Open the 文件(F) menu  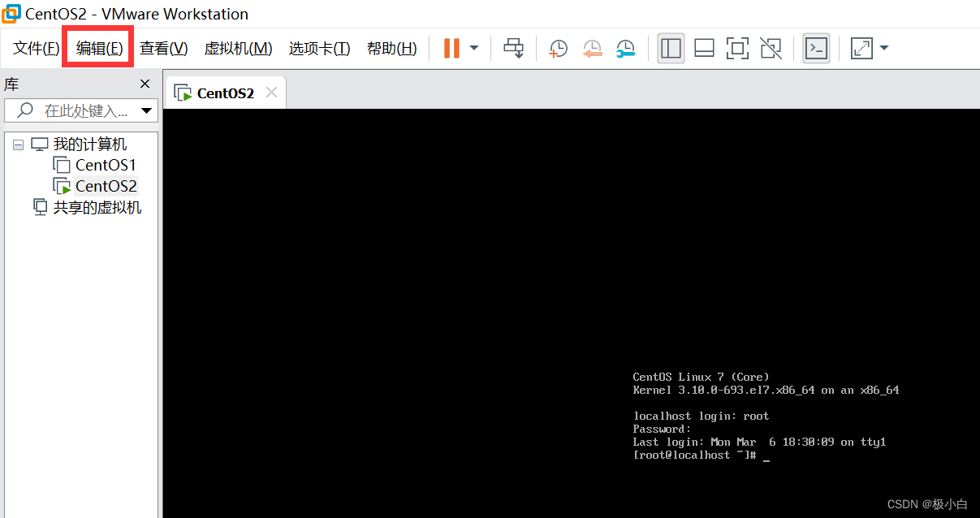[x=37, y=49]
